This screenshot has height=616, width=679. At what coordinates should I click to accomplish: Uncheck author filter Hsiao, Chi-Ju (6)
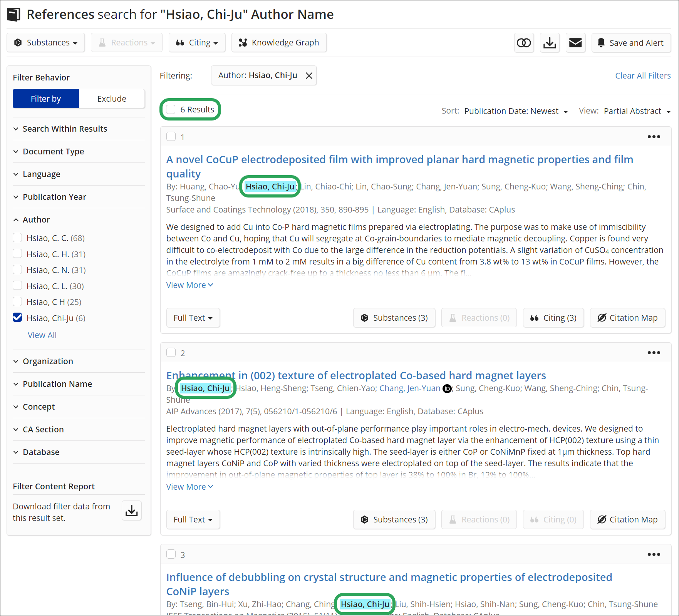pyautogui.click(x=17, y=317)
